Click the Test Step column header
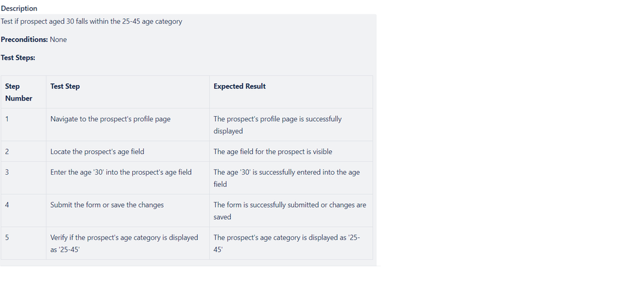 coord(128,92)
